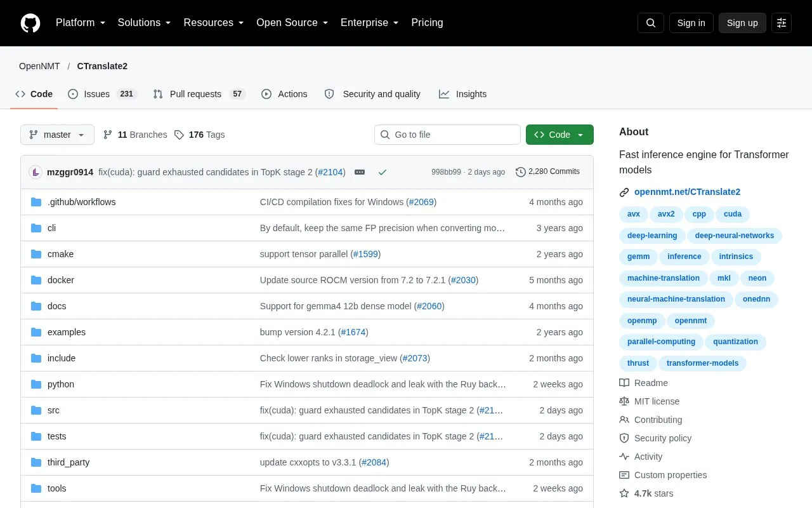Open commit hash 998bb99
812x508 pixels.
click(446, 172)
